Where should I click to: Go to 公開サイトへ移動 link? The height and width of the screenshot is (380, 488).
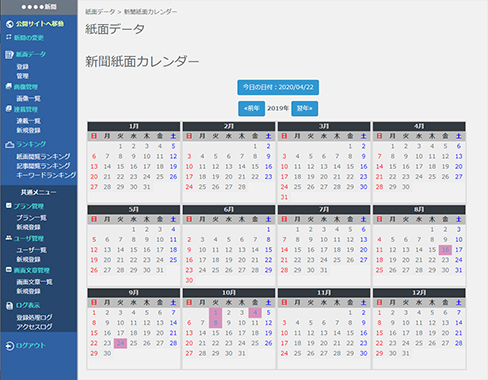point(40,24)
